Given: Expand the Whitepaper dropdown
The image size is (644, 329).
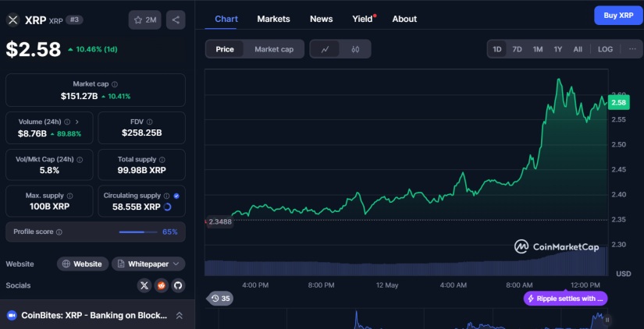Looking at the screenshot, I should [x=148, y=264].
